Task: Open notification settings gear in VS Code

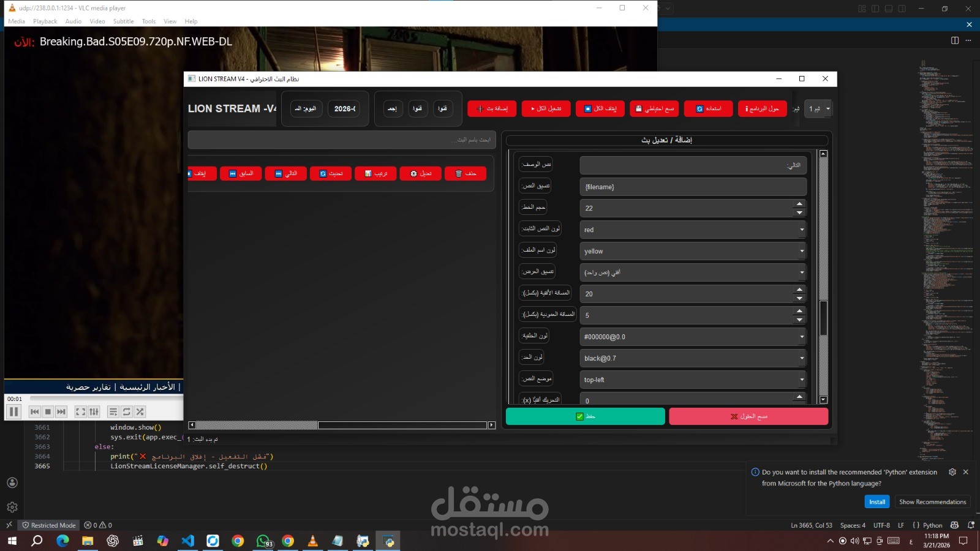Action: tap(952, 472)
